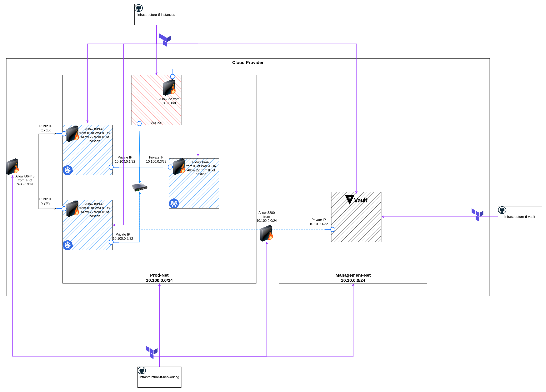Click Kubernetes icon in the 10.100.0.1/32 node

tap(68, 170)
